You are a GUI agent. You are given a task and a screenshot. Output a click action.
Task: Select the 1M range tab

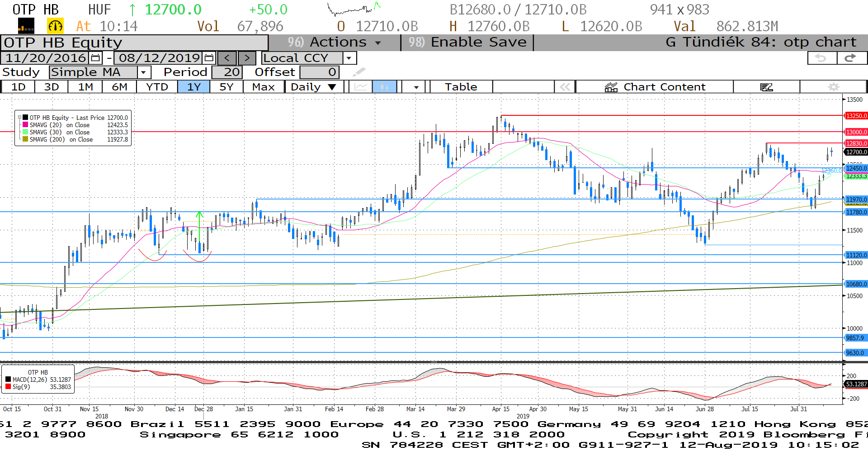(85, 87)
